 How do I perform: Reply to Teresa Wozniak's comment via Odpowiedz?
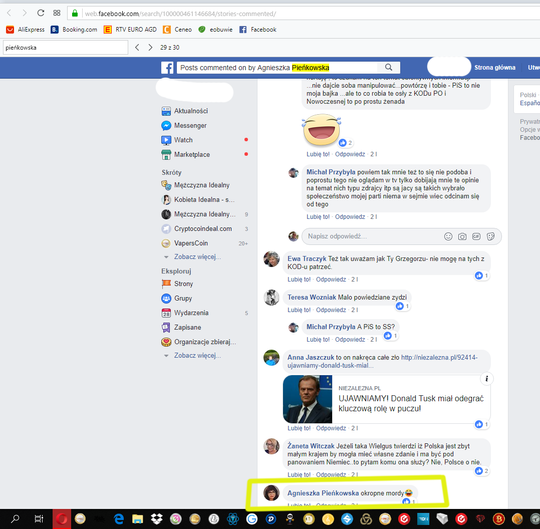click(331, 310)
